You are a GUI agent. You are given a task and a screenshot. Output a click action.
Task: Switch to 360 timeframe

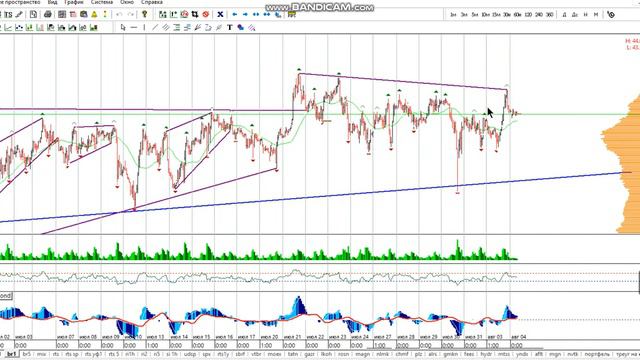[x=549, y=15]
